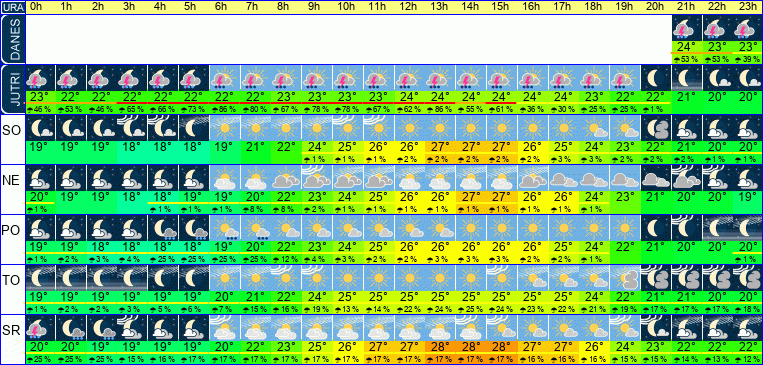
Task: Select the SO day row label
Action: coord(11,129)
